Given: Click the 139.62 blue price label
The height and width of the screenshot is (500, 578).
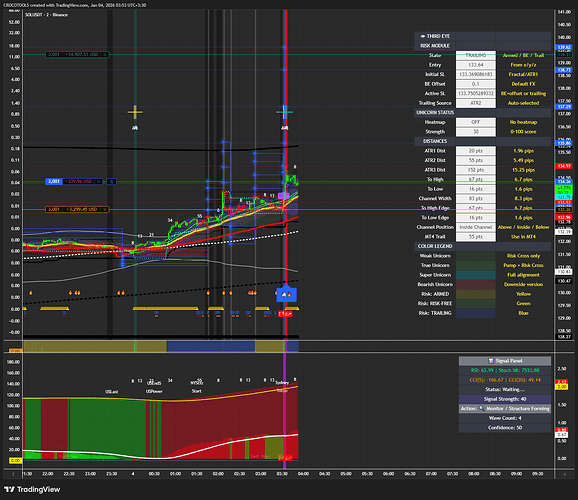Looking at the screenshot, I should pyautogui.click(x=564, y=48).
